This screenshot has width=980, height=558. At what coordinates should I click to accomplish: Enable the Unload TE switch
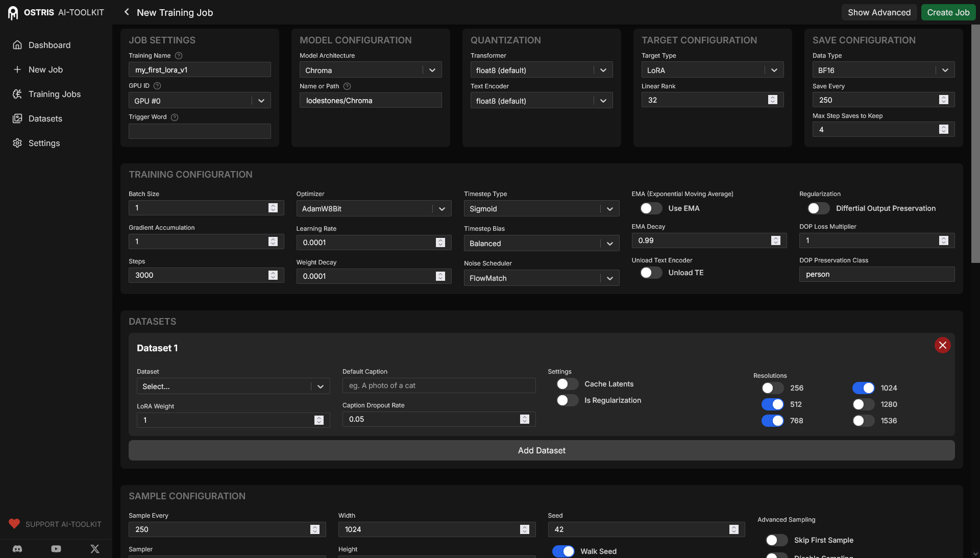tap(651, 273)
